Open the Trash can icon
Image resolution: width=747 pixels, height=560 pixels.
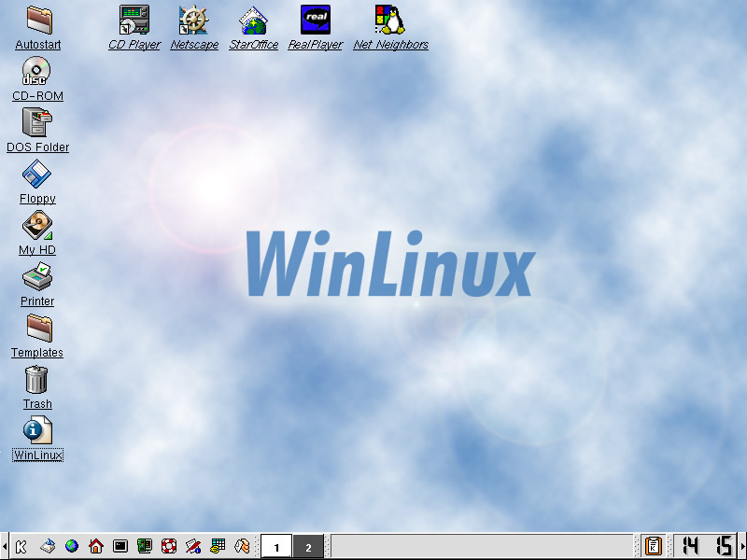point(36,380)
